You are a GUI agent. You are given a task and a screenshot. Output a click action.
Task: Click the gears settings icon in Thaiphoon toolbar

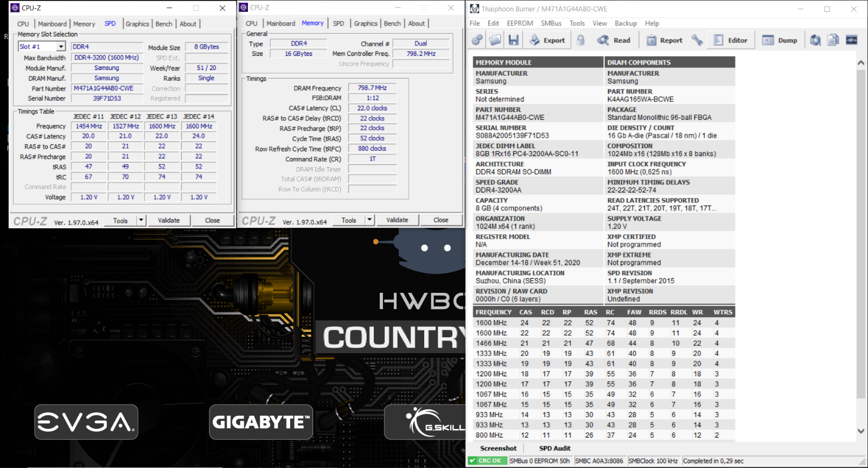477,40
